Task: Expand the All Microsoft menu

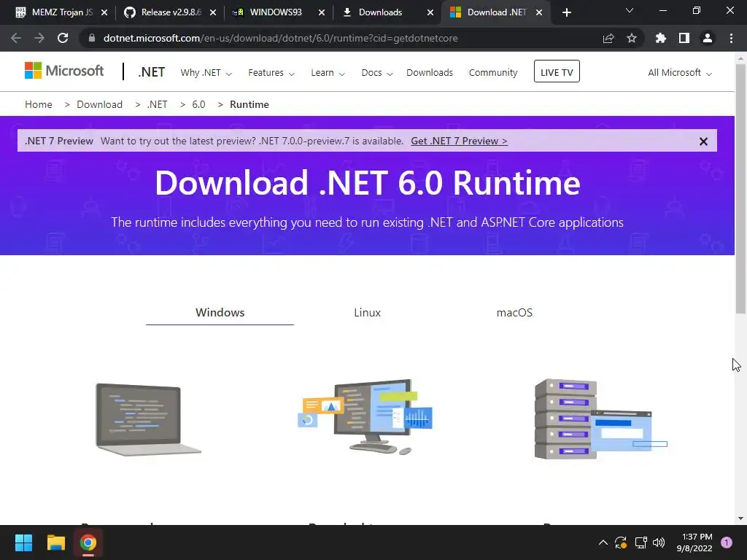Action: click(680, 73)
